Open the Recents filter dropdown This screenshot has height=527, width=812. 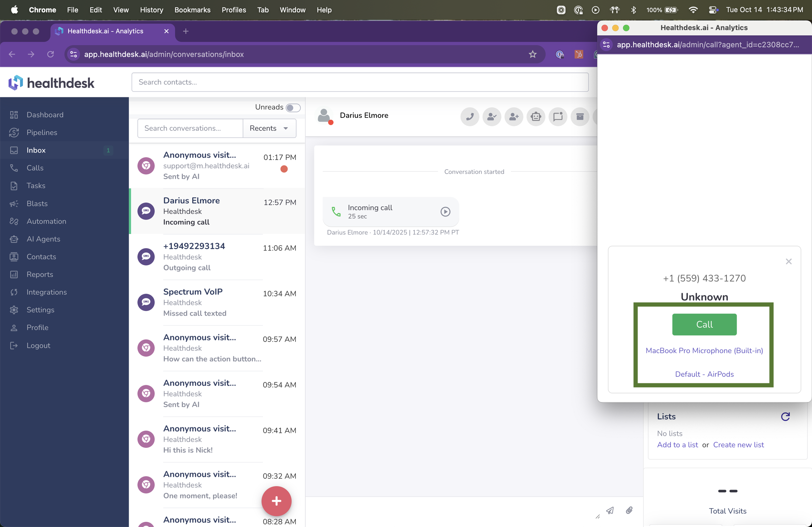(x=269, y=128)
